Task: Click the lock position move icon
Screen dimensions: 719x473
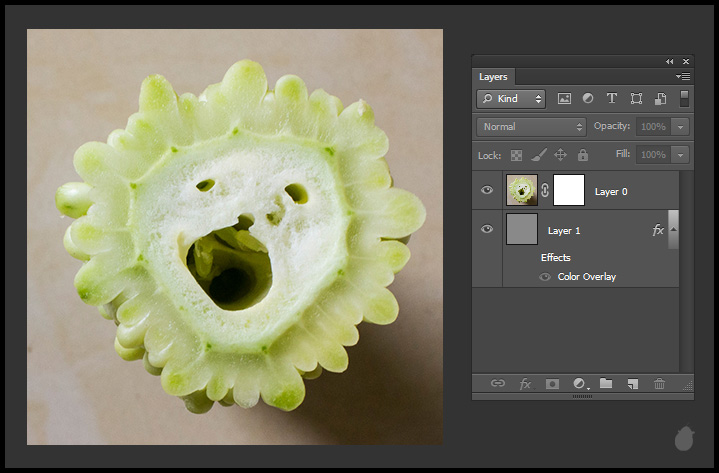Action: 560,155
